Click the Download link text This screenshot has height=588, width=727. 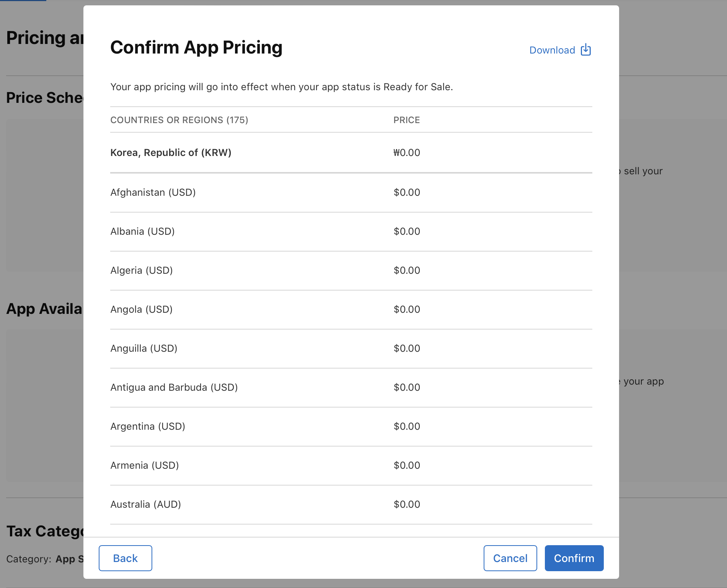pyautogui.click(x=552, y=50)
